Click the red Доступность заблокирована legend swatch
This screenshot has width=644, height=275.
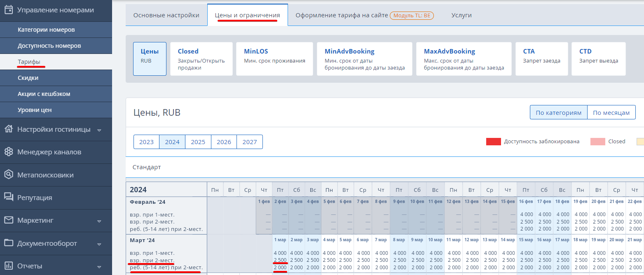pos(493,142)
